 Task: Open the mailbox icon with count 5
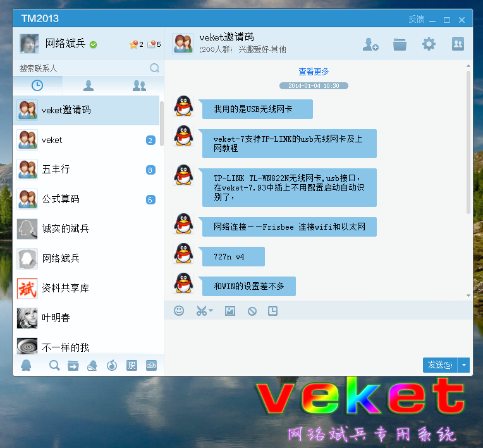click(154, 44)
